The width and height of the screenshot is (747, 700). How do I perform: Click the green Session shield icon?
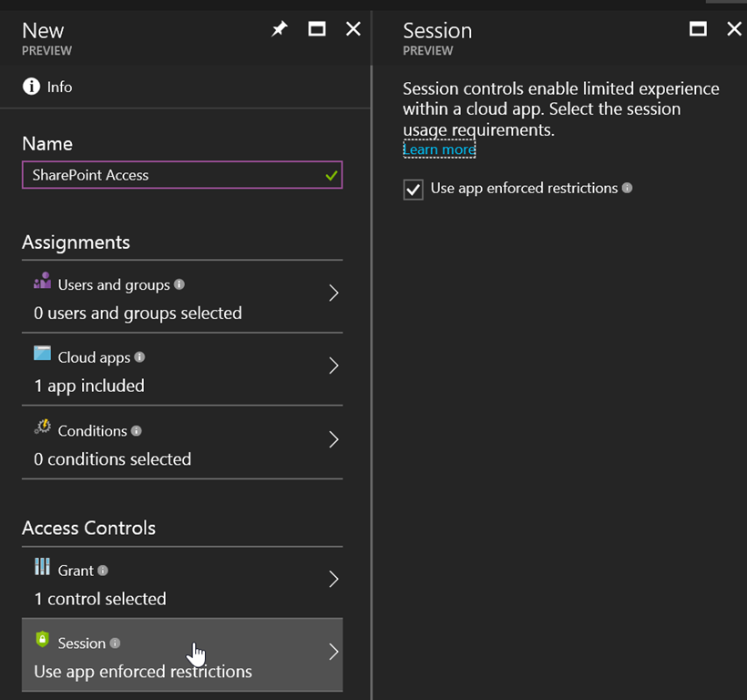[42, 640]
